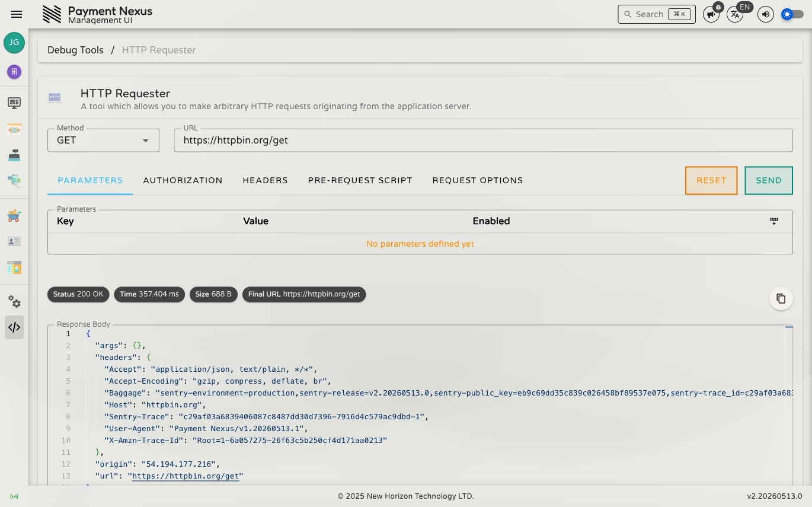
Task: Open the Pre-Request Script tab
Action: pos(360,180)
